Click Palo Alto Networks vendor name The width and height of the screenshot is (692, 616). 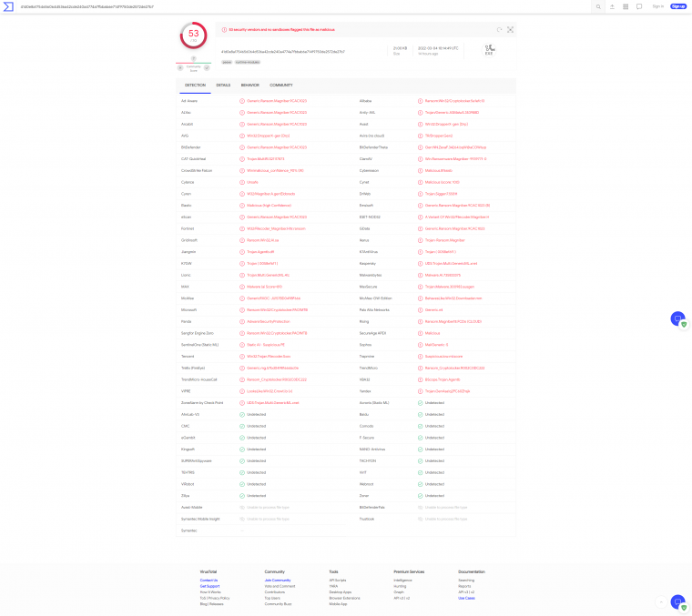[x=374, y=310]
